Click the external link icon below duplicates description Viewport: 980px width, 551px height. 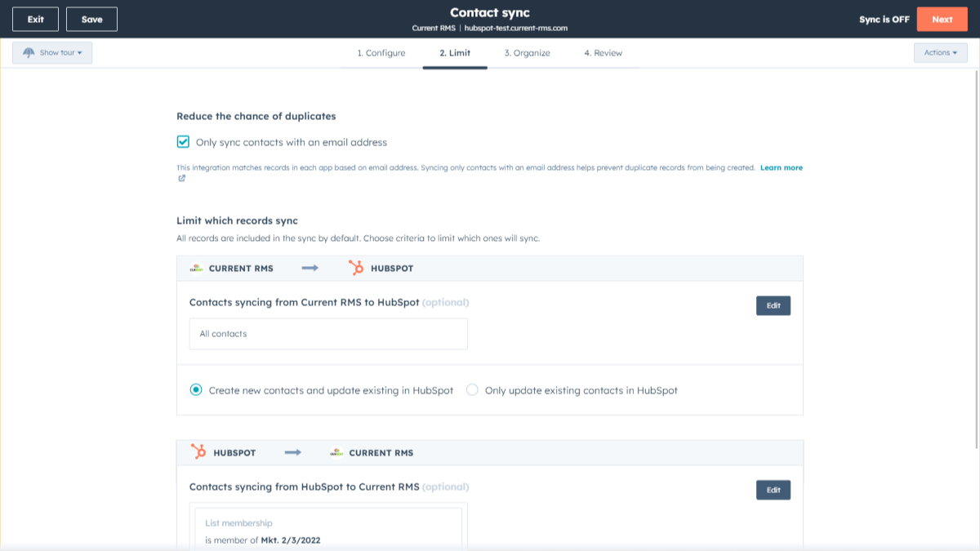pyautogui.click(x=181, y=178)
